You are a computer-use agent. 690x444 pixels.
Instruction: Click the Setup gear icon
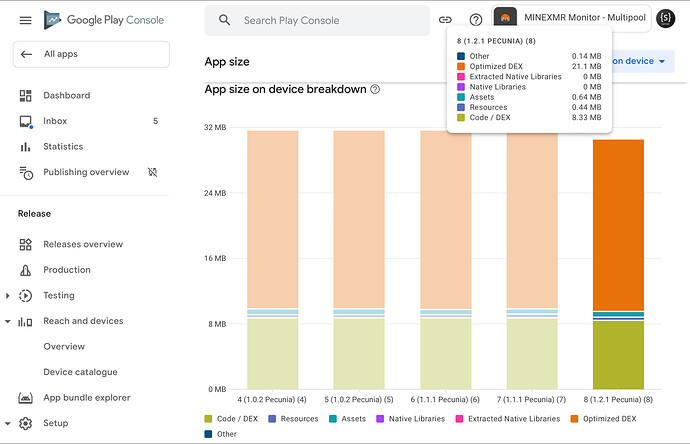point(26,423)
